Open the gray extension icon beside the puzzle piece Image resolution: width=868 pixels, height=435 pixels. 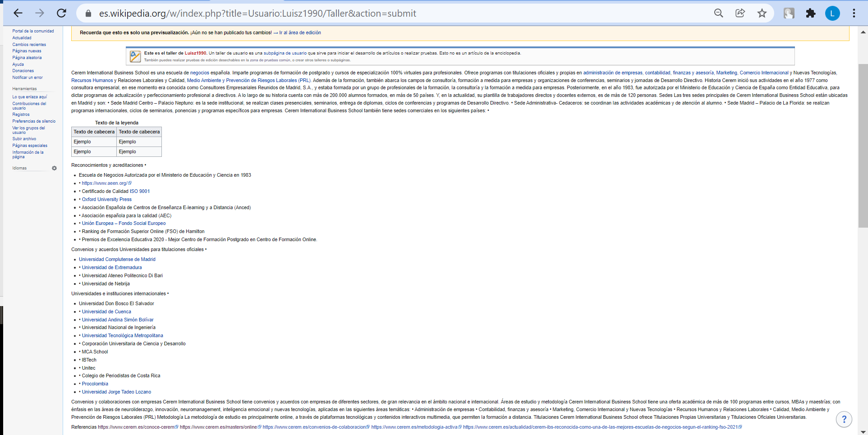point(789,13)
